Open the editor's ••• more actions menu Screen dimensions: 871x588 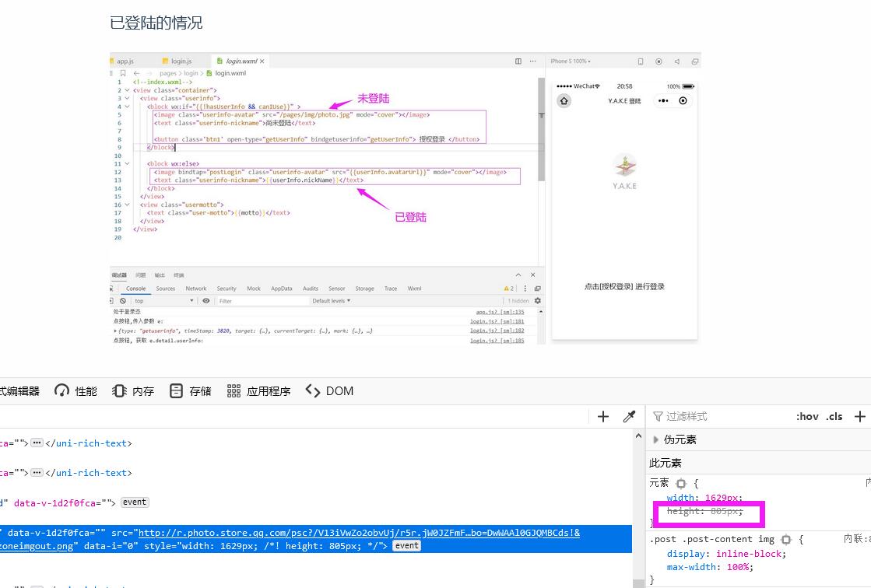[532, 60]
